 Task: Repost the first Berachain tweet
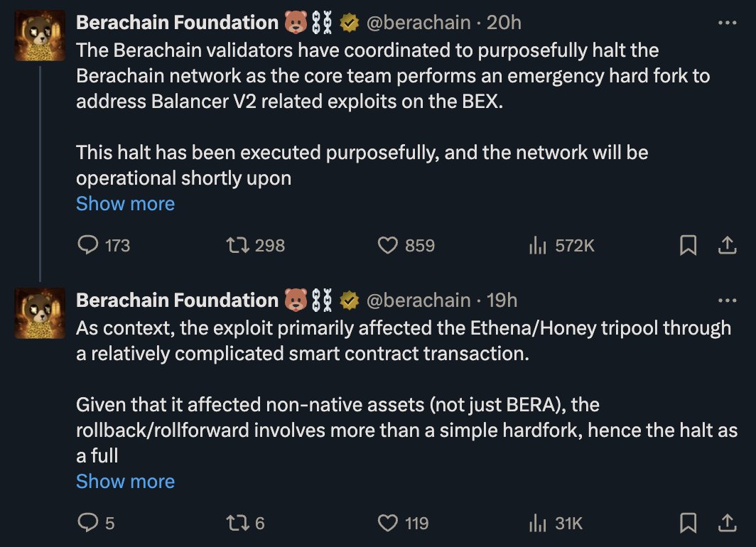coord(234,246)
